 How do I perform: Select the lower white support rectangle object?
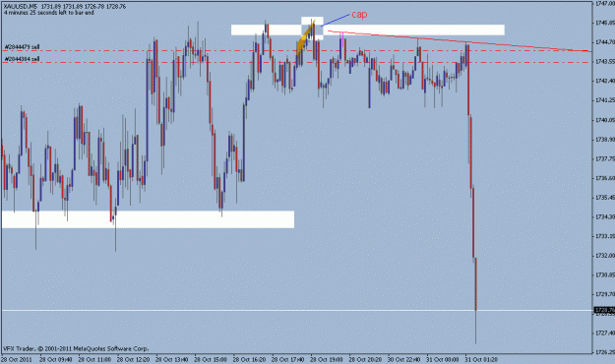(x=148, y=219)
